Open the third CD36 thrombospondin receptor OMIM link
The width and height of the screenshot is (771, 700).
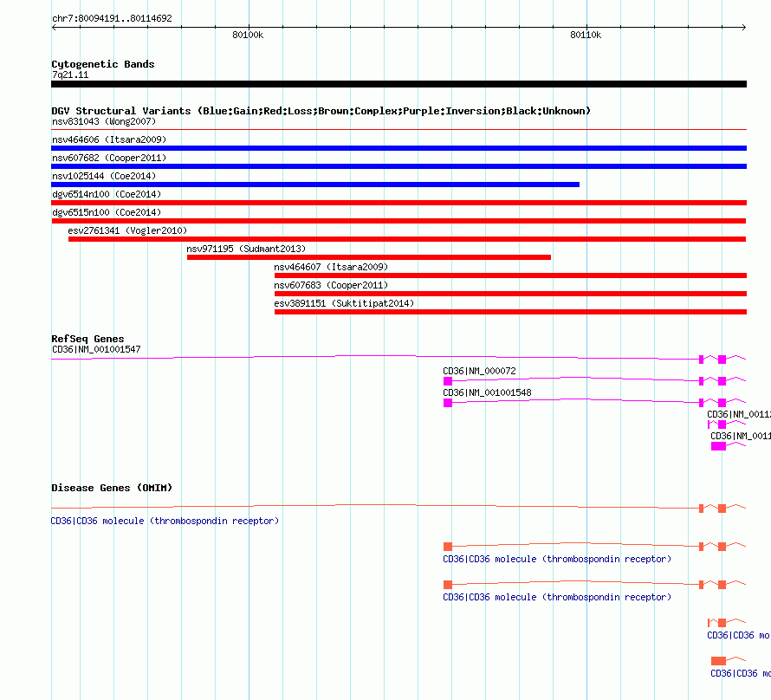point(557,597)
